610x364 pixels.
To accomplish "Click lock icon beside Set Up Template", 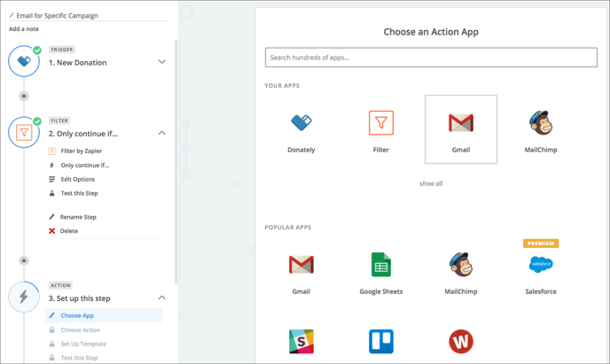I will (x=51, y=344).
